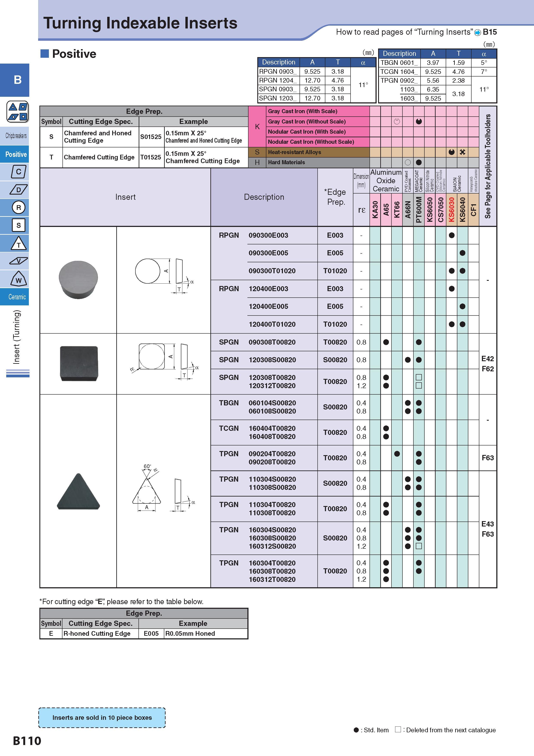
Task: Click the 'T01525' edge prep example code
Action: tap(151, 157)
